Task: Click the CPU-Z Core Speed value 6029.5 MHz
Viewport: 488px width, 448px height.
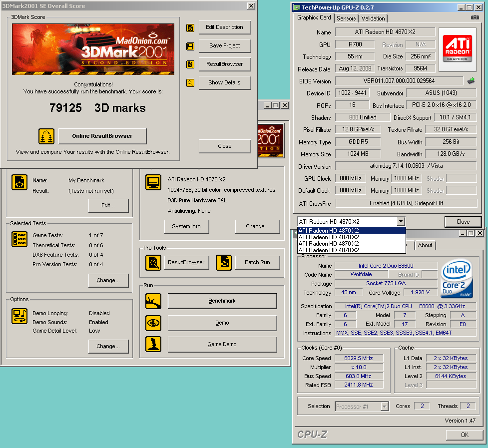Action: (x=359, y=359)
